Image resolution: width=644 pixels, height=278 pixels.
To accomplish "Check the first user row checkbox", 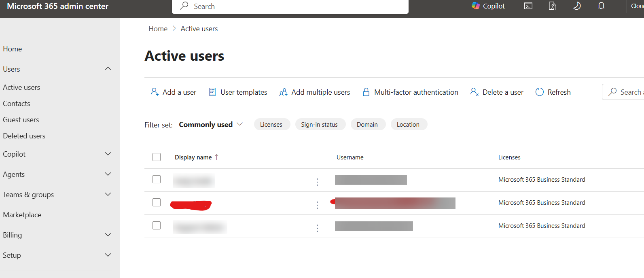I will tap(157, 179).
